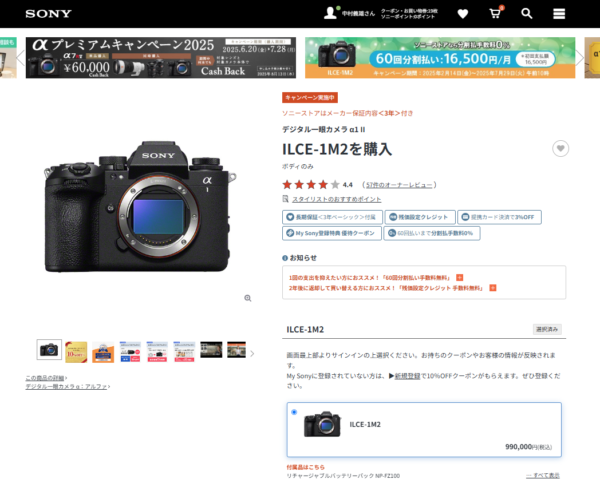Screen dimensions: 600x491
Task: Expand the 残価設定クレジット 手数料無料 notice
Action: pyautogui.click(x=493, y=288)
